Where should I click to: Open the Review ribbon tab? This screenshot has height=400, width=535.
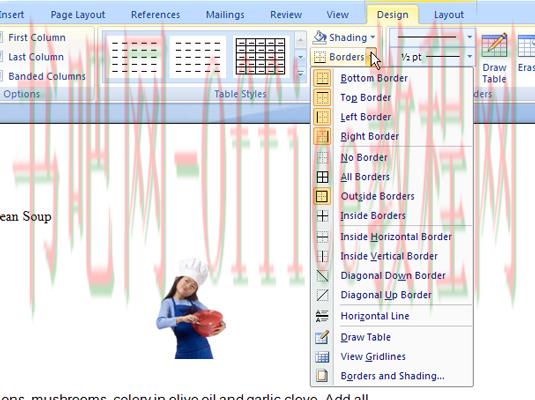[286, 15]
